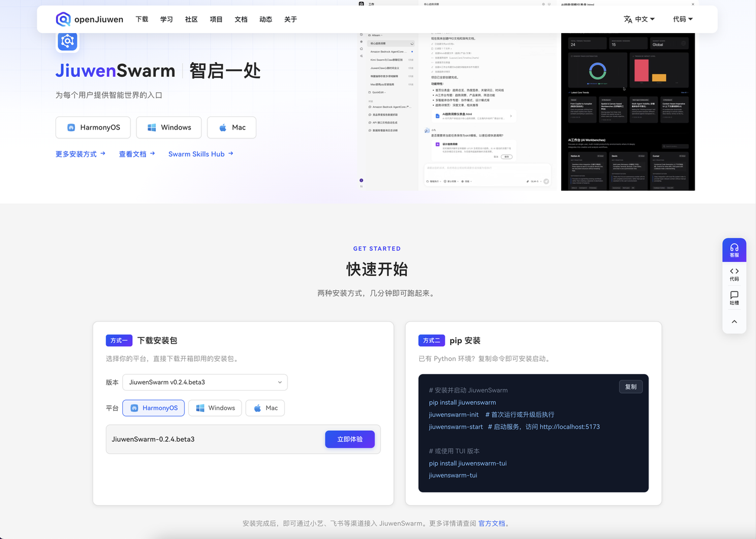Click the light chat app screenshot in hero
Screen dimensions: 756x539
pos(455,112)
